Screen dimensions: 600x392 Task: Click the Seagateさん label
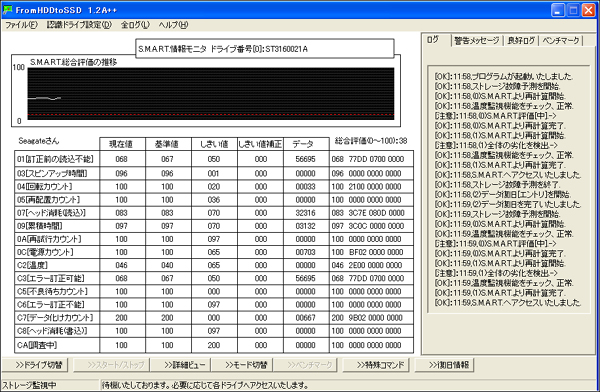38,141
